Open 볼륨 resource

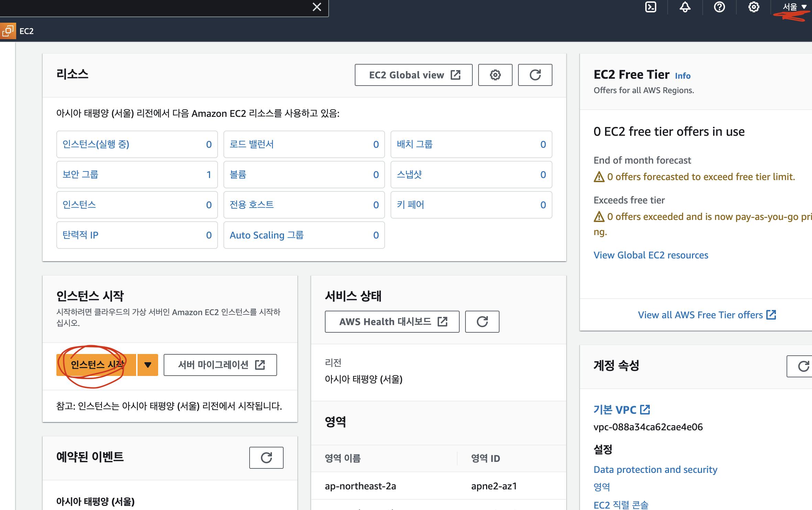click(304, 175)
